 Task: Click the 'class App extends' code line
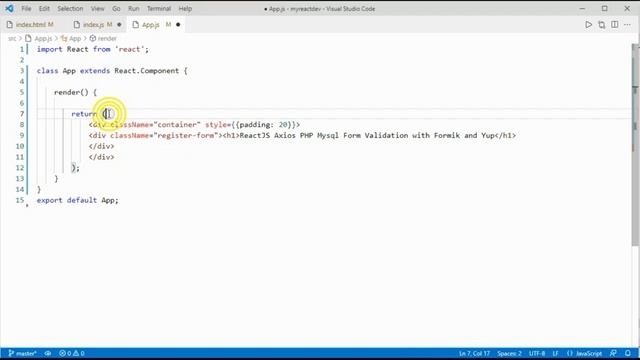coord(112,71)
